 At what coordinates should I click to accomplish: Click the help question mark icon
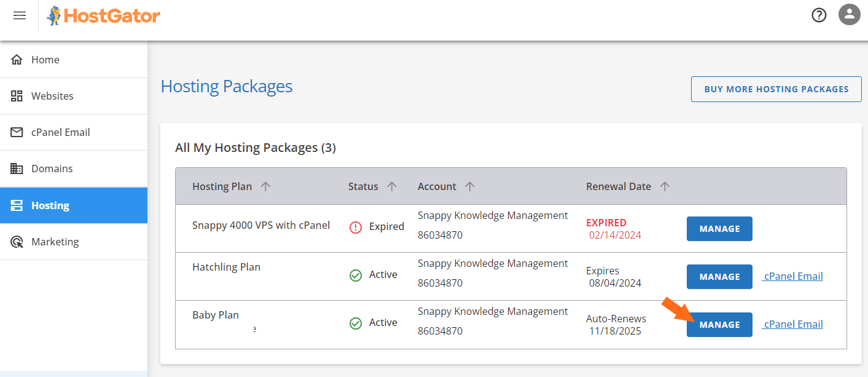[819, 15]
